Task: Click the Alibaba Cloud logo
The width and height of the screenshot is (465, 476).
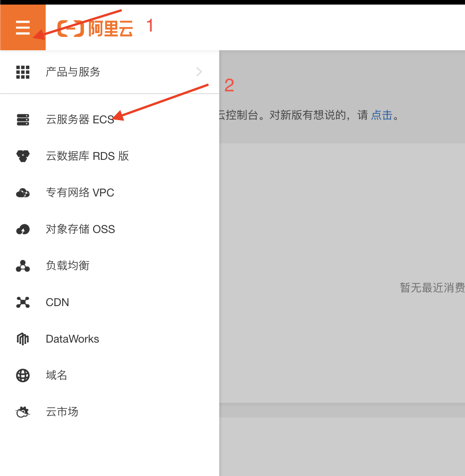Action: pos(94,27)
